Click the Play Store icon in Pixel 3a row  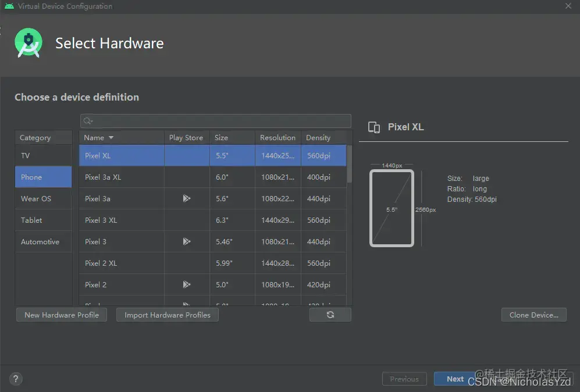(x=187, y=198)
